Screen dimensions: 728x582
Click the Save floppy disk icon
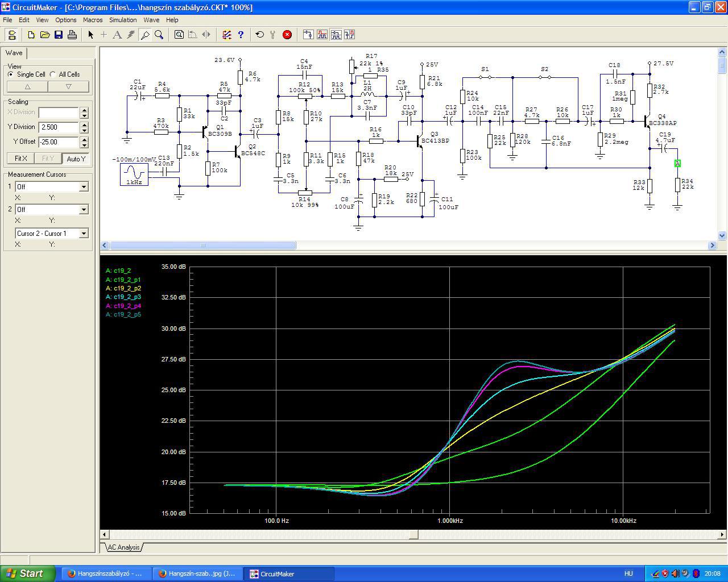point(59,35)
